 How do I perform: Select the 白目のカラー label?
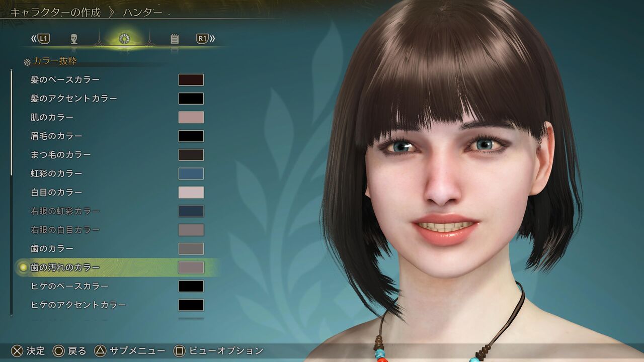click(56, 192)
